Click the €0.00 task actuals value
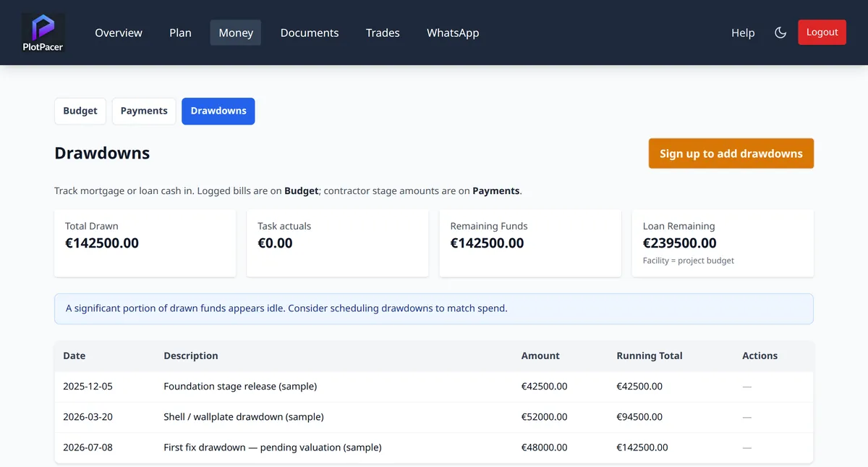The height and width of the screenshot is (467, 868). click(275, 243)
